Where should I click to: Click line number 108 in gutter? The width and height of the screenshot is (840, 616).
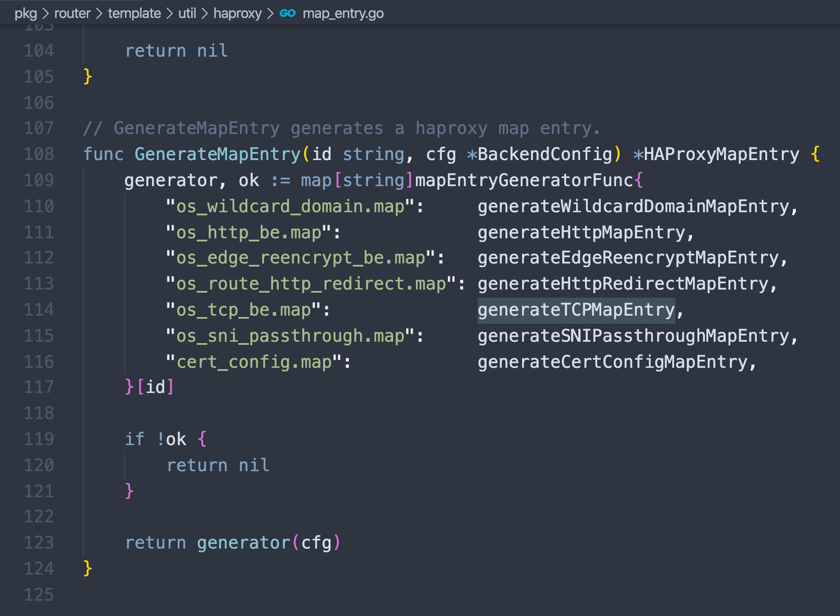(39, 154)
